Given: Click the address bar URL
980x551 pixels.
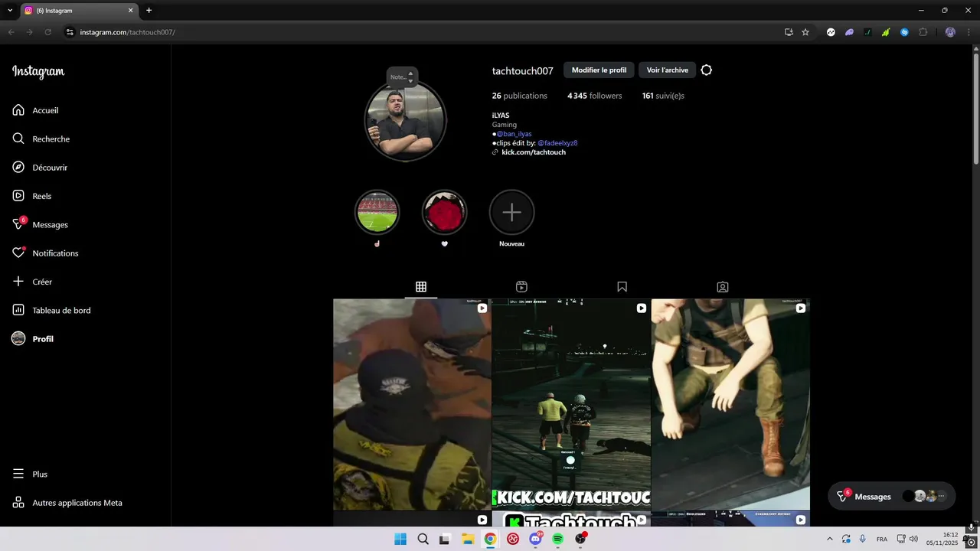Looking at the screenshot, I should (x=128, y=32).
